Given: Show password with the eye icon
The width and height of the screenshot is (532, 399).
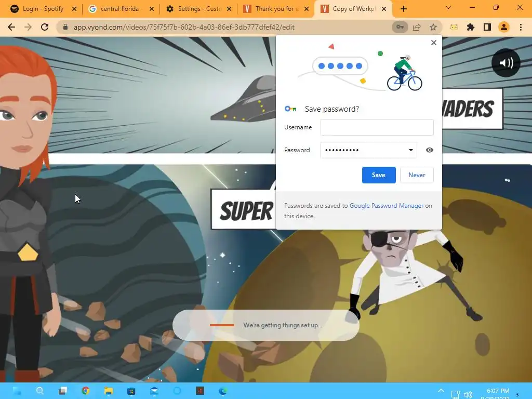Looking at the screenshot, I should [x=430, y=150].
